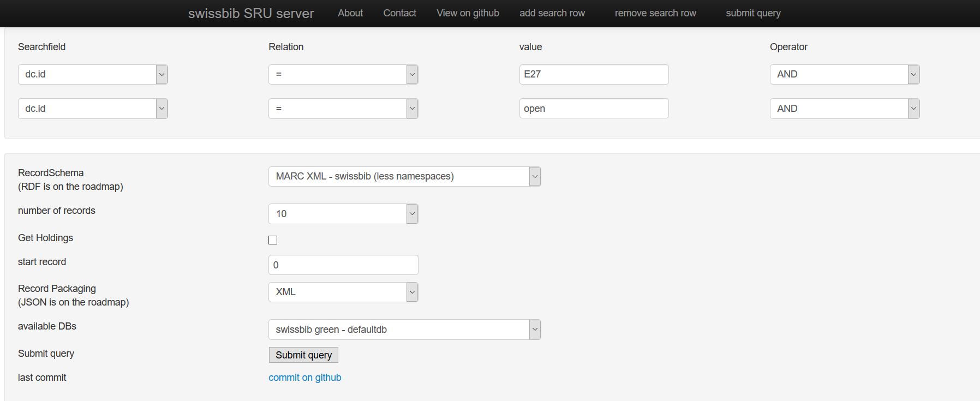Click the 'Submit query' label beside button

tap(46, 354)
